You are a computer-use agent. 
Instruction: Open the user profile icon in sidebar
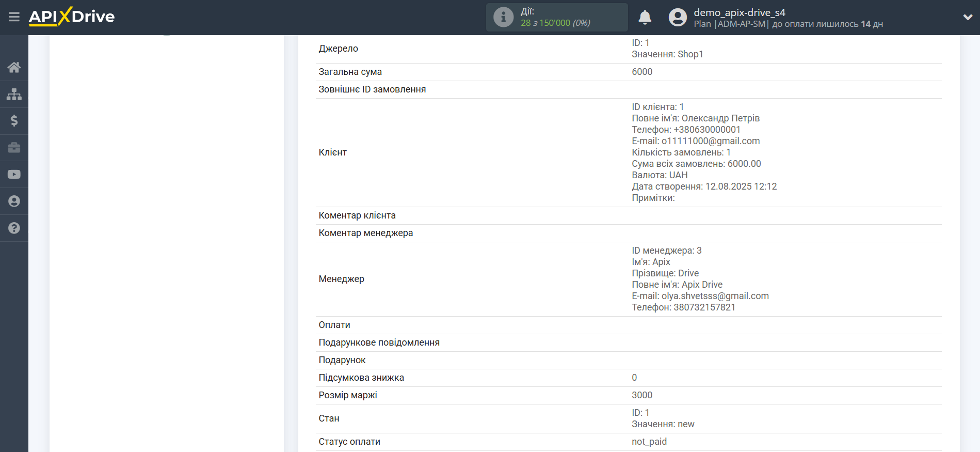tap(14, 201)
